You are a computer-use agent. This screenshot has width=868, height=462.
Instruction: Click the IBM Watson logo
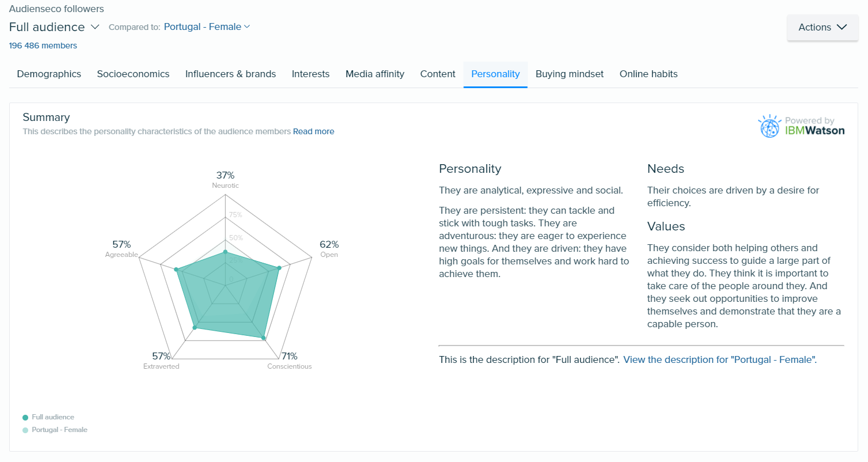pyautogui.click(x=801, y=126)
